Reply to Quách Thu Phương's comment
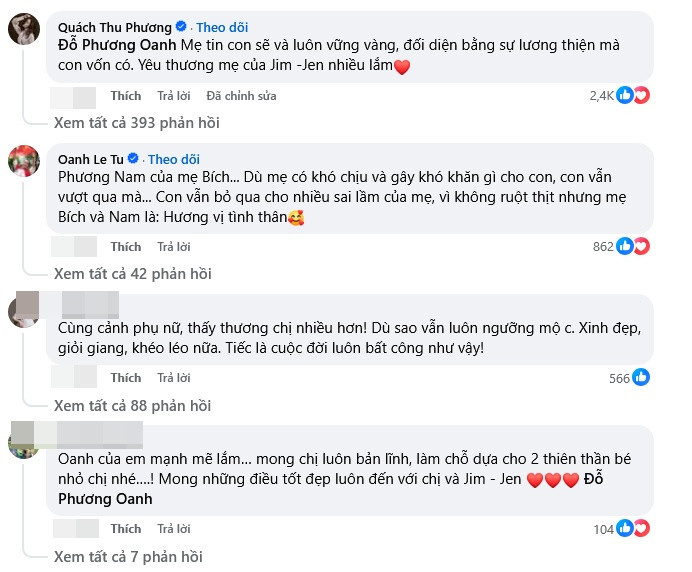Screen dimensions: 692x572 click(173, 96)
